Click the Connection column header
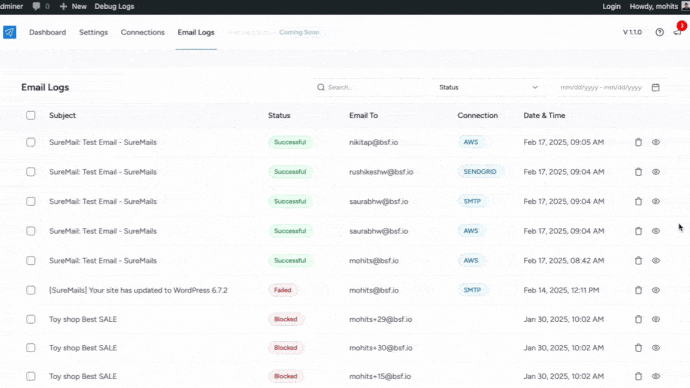Screen dimensions: 690x388 click(477, 115)
